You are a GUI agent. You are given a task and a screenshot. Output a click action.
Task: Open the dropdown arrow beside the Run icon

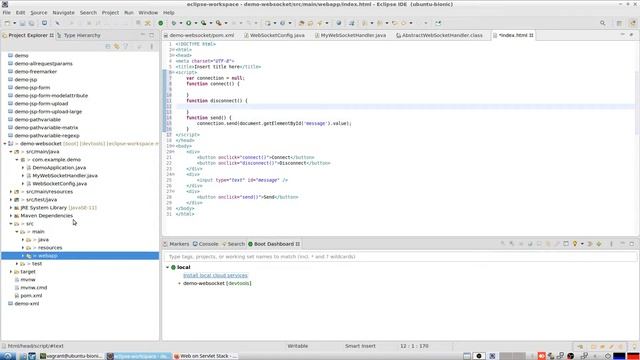point(196,23)
